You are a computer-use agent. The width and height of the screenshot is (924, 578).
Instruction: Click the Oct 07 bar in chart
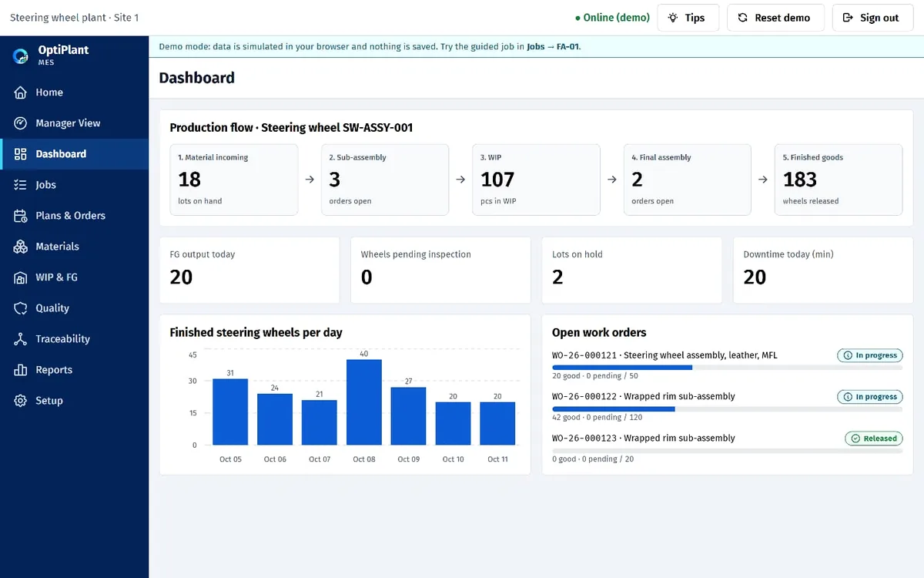click(x=320, y=422)
